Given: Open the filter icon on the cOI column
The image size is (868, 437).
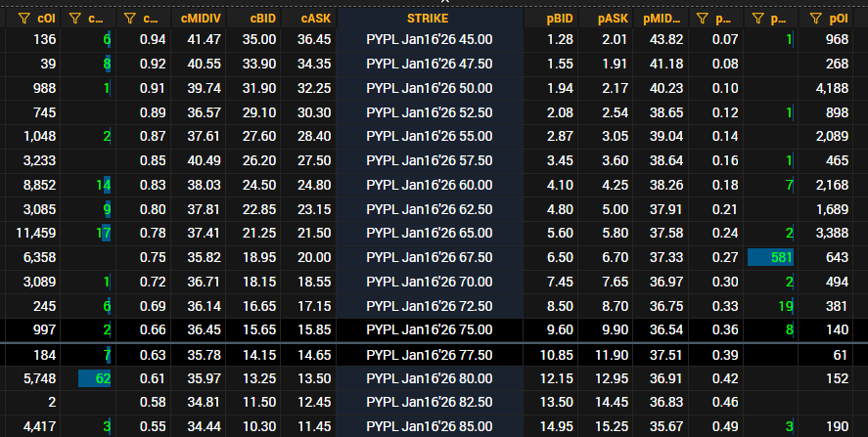Looking at the screenshot, I should (x=23, y=19).
